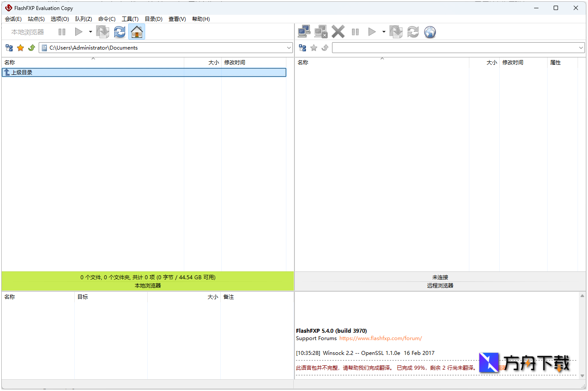Click the green local status bar text

pos(148,277)
